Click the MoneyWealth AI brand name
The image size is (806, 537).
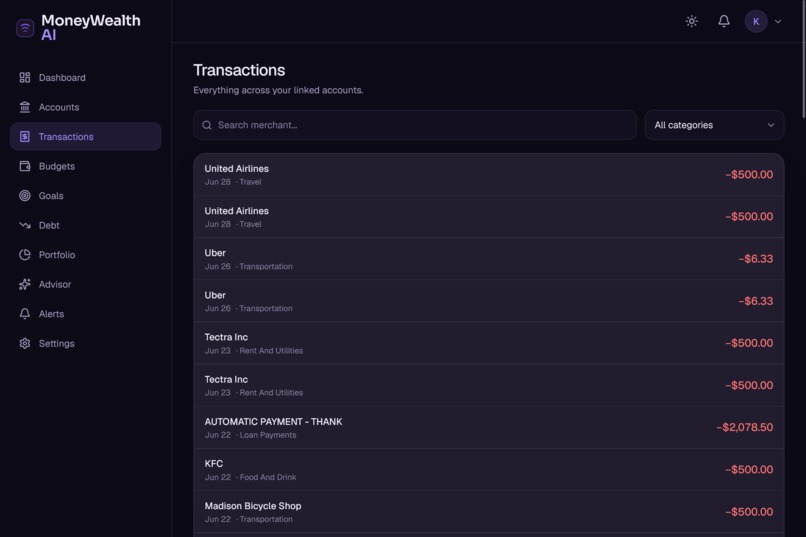(90, 28)
